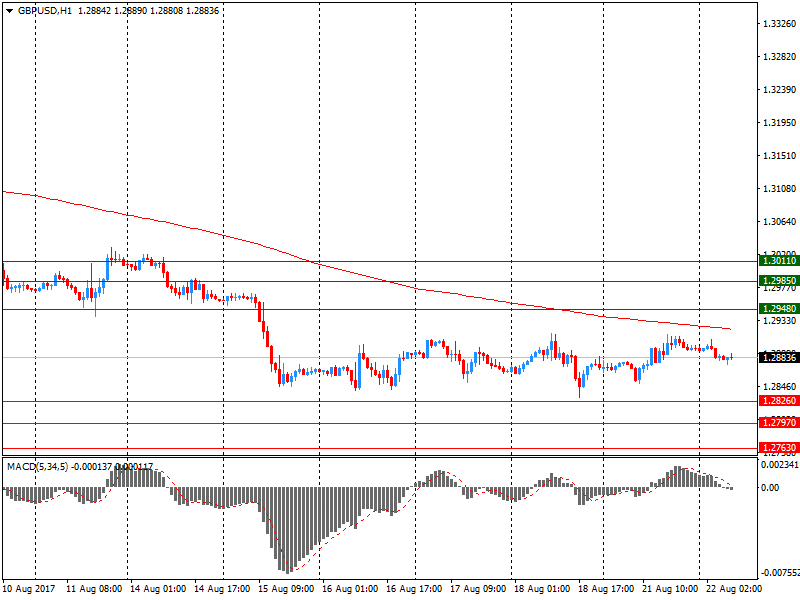The image size is (800, 600).
Task: Select the 1.27970 red support level label
Action: point(779,423)
